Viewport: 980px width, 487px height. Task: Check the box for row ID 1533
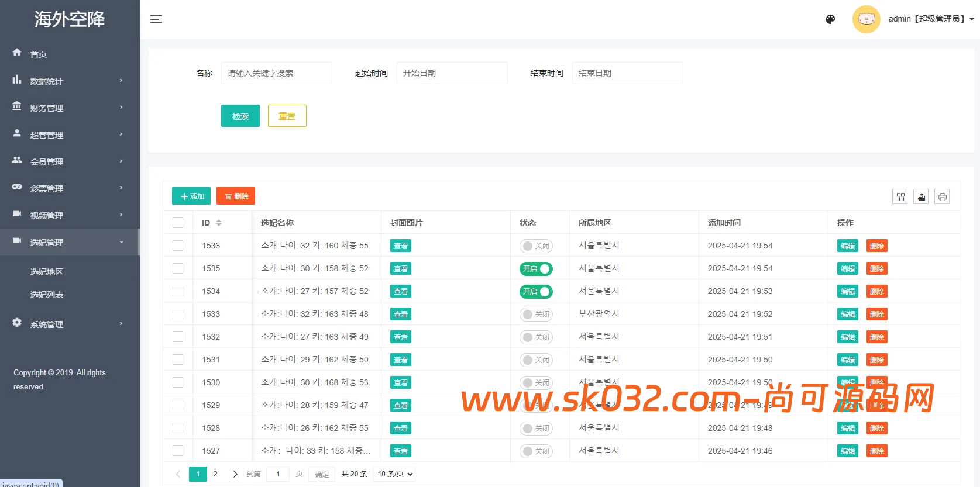[178, 314]
